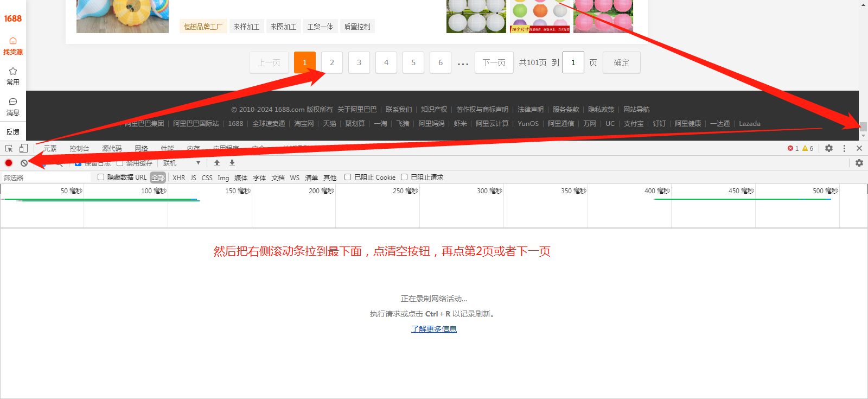The width and height of the screenshot is (868, 399).
Task: Open DevTools customize three-dot menu
Action: 844,148
